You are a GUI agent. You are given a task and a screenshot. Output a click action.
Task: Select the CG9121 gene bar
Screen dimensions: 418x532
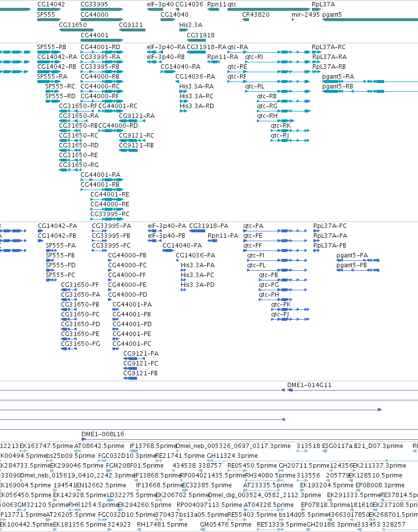coord(132,30)
